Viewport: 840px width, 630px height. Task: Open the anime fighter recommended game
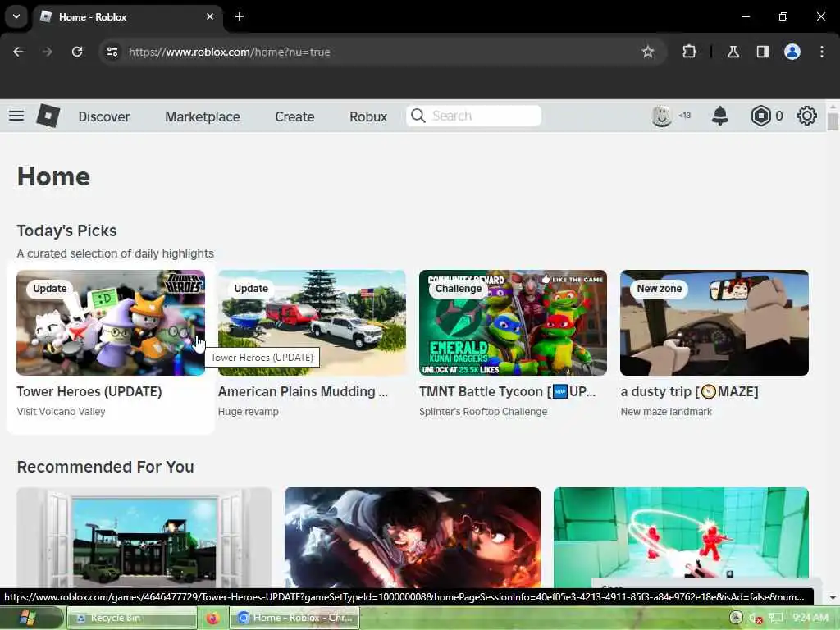(413, 537)
